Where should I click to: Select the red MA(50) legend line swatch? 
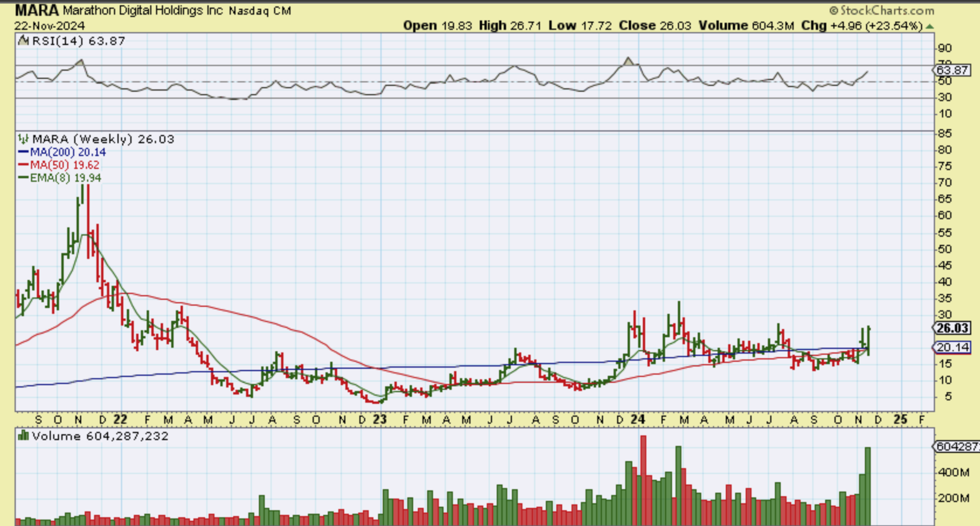[x=23, y=165]
